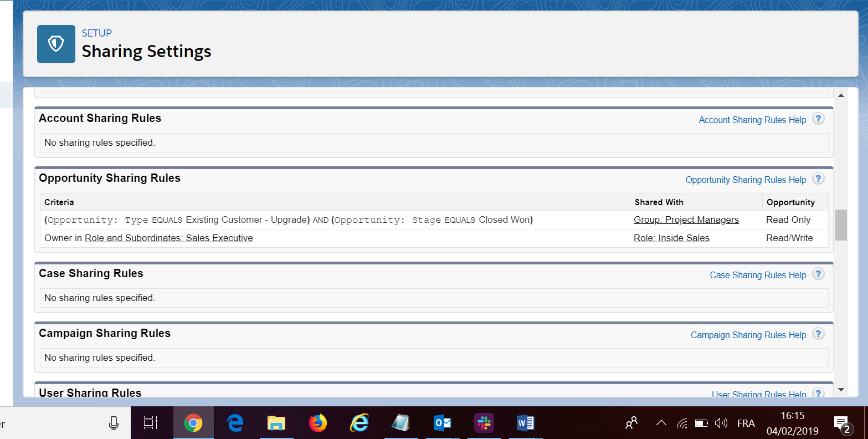Image resolution: width=868 pixels, height=439 pixels.
Task: Click the Criteria column header
Action: click(59, 202)
